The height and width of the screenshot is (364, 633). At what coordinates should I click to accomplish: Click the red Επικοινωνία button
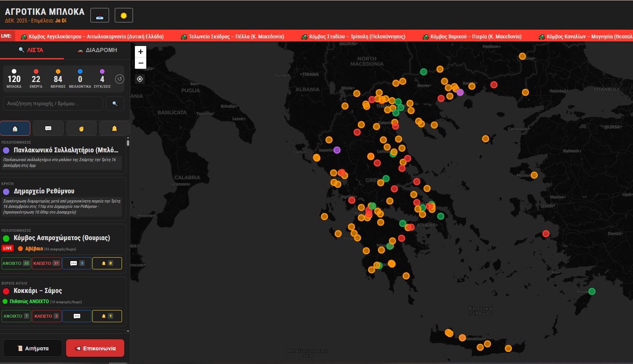pyautogui.click(x=95, y=348)
